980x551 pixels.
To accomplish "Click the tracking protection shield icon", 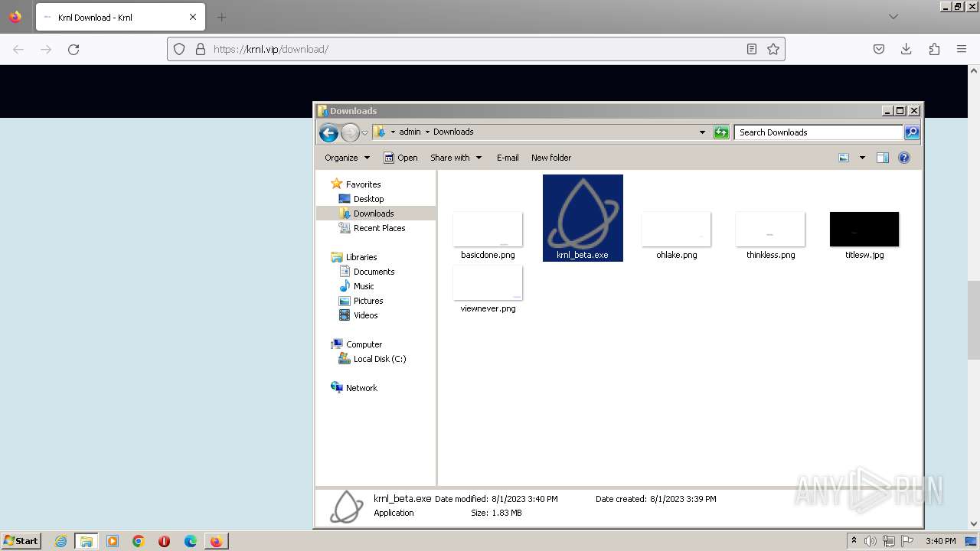I will coord(179,49).
